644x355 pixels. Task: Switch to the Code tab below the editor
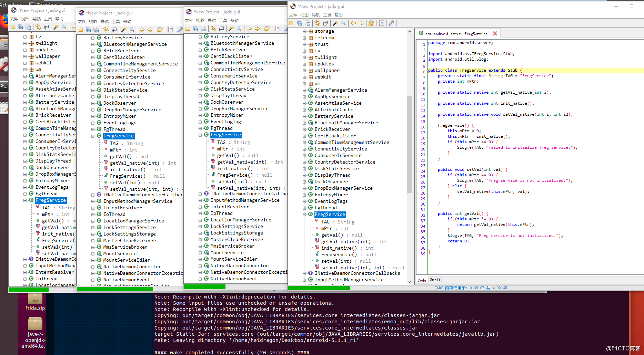click(x=422, y=280)
